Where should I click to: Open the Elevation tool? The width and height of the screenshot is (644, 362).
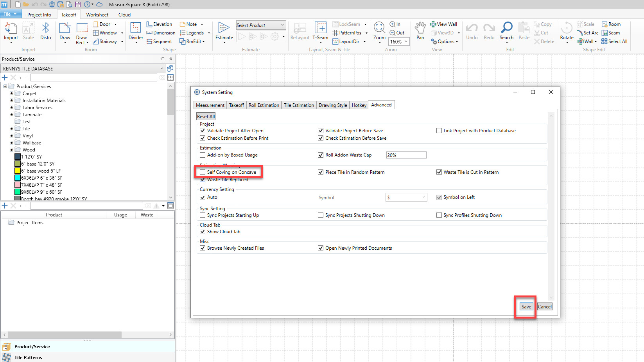click(x=159, y=24)
